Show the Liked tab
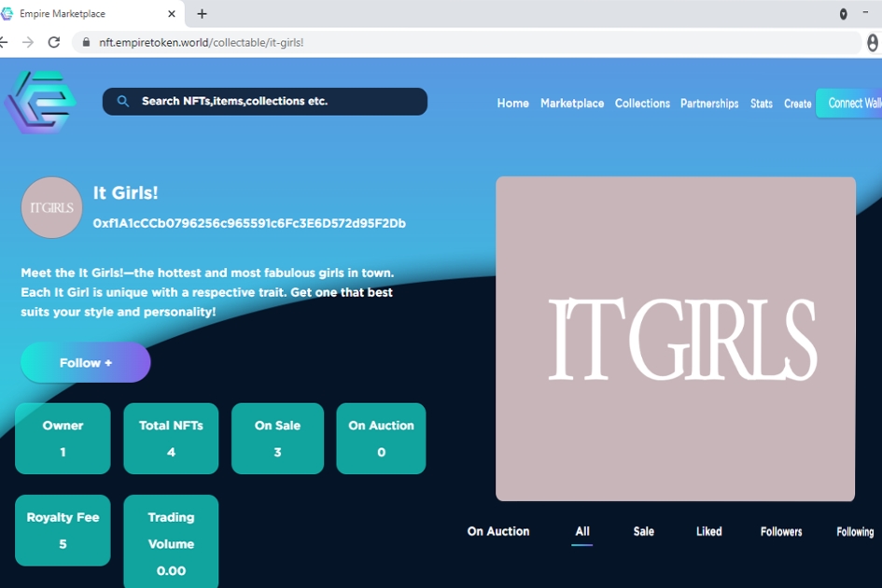Viewport: 882px width, 588px height. click(x=708, y=531)
